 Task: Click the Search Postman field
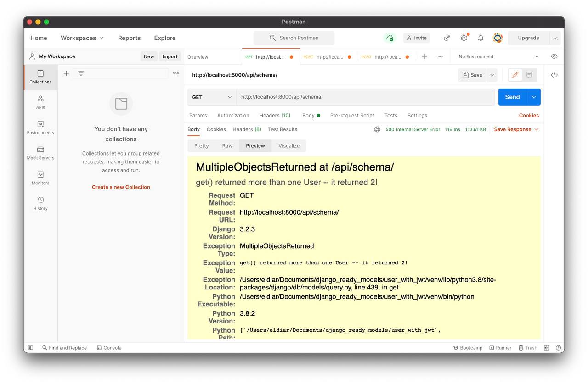coord(294,38)
